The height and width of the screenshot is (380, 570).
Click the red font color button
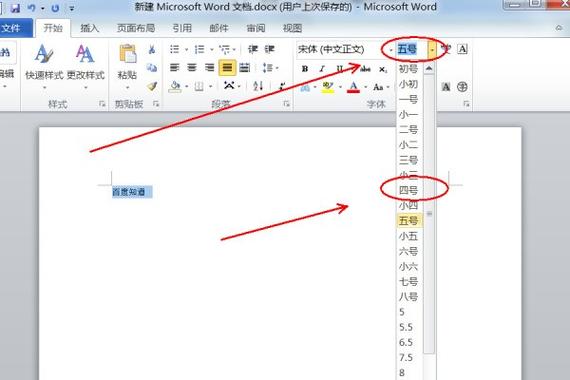[x=353, y=87]
